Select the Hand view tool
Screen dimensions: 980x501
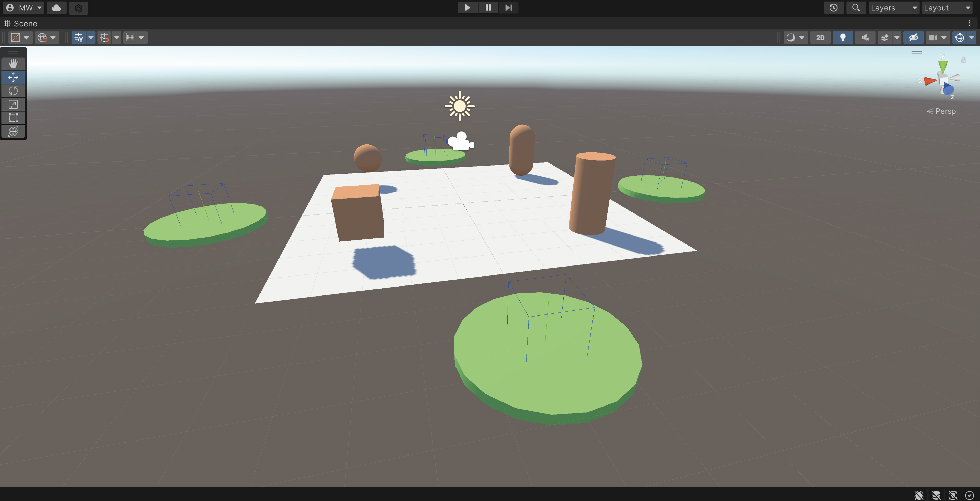pos(13,63)
